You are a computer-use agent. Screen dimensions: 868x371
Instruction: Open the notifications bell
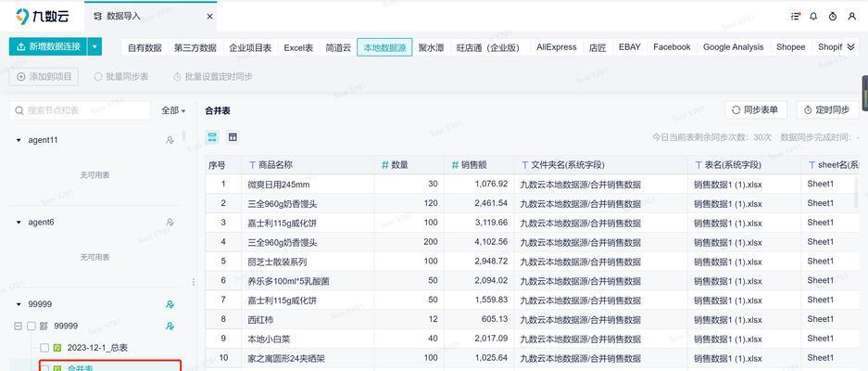pos(813,17)
